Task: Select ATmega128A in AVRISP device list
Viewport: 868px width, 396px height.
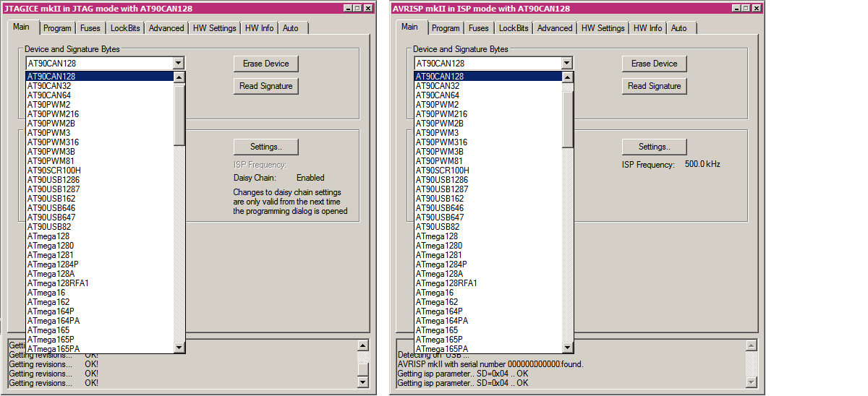Action: [x=488, y=274]
